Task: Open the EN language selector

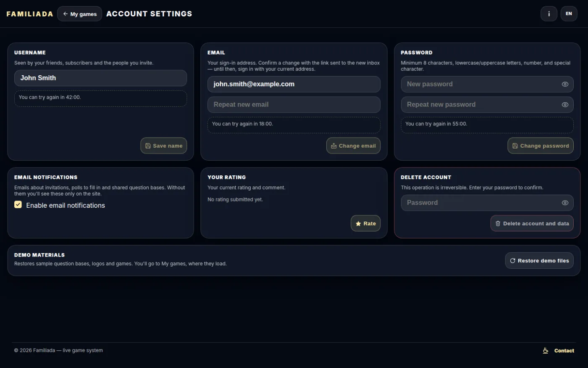Action: [569, 14]
